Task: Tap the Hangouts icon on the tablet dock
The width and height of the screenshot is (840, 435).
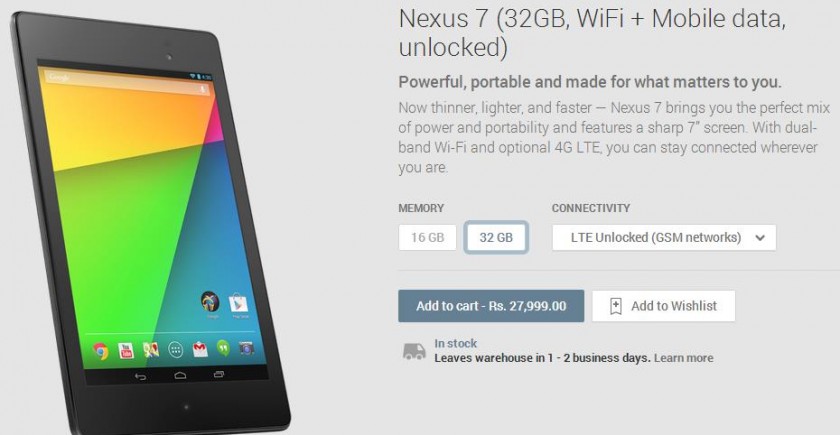Action: pyautogui.click(x=223, y=348)
